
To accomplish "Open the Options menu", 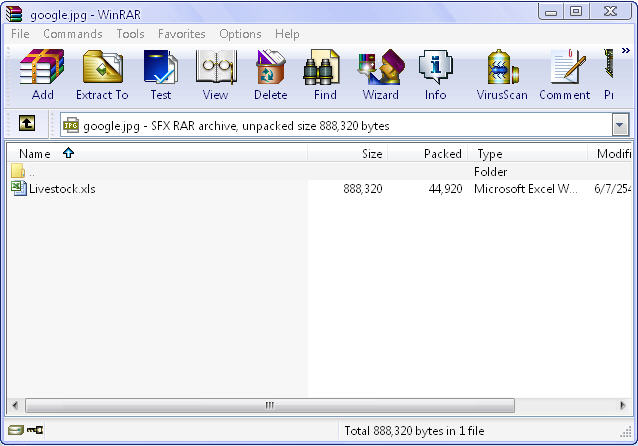I will (x=240, y=34).
